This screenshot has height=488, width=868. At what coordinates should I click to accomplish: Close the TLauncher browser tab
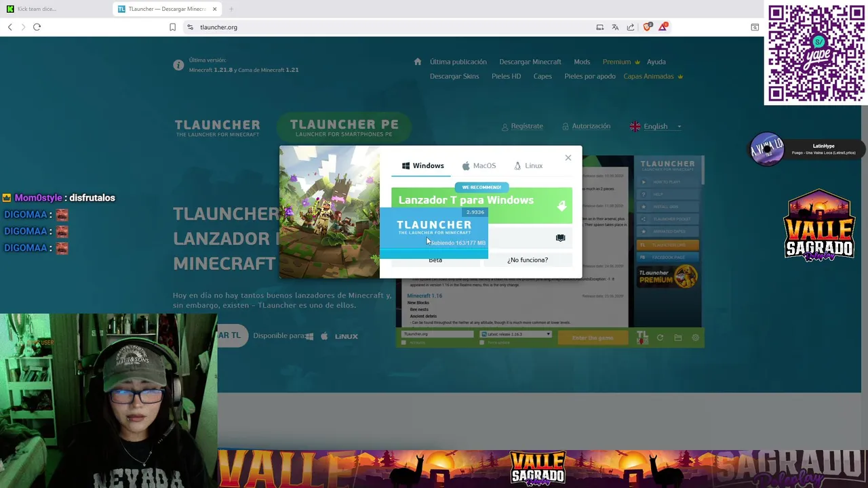coord(215,9)
